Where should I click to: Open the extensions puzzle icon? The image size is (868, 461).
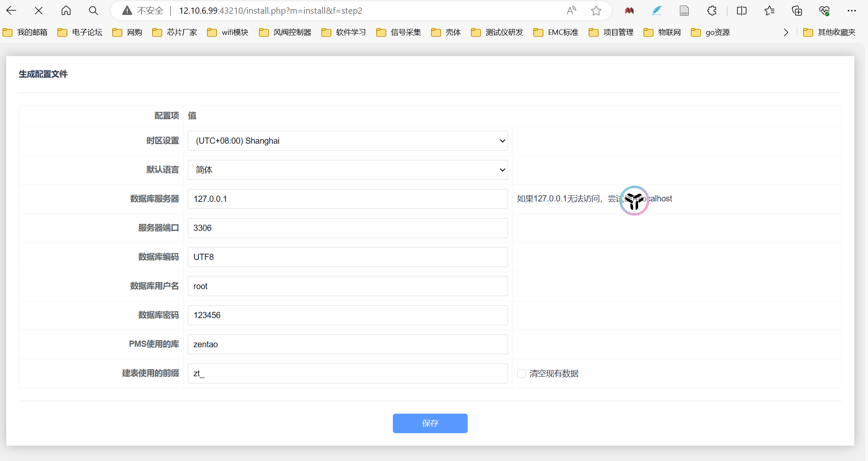point(712,11)
